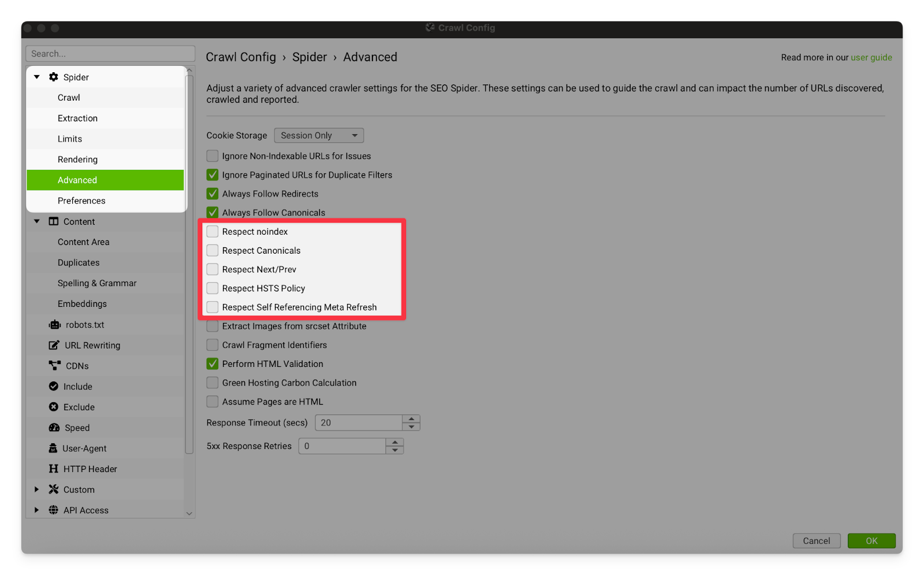Click the User-Agent spy icon
This screenshot has height=575, width=924.
[x=53, y=448]
